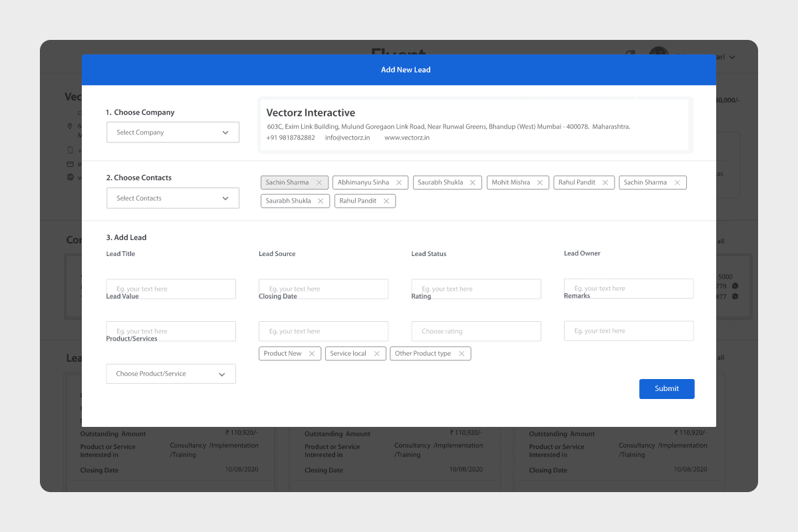Remove Mohit Mishra contact with its x
Viewport: 798px width, 532px height.
(x=540, y=182)
